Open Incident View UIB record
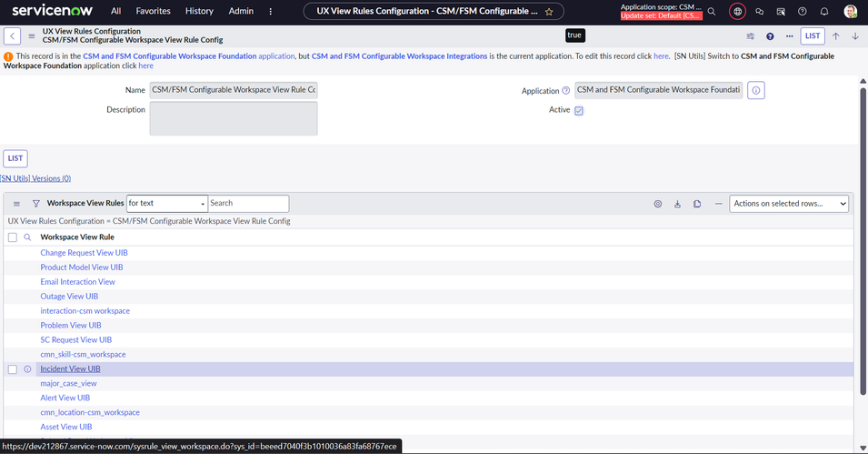Screen dimensions: 868x454 (70, 369)
